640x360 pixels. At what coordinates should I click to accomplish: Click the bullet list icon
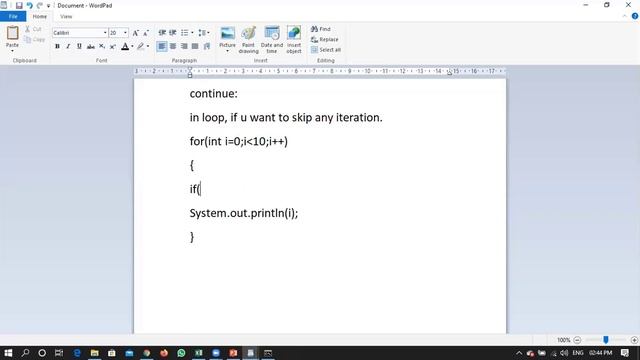tap(184, 33)
